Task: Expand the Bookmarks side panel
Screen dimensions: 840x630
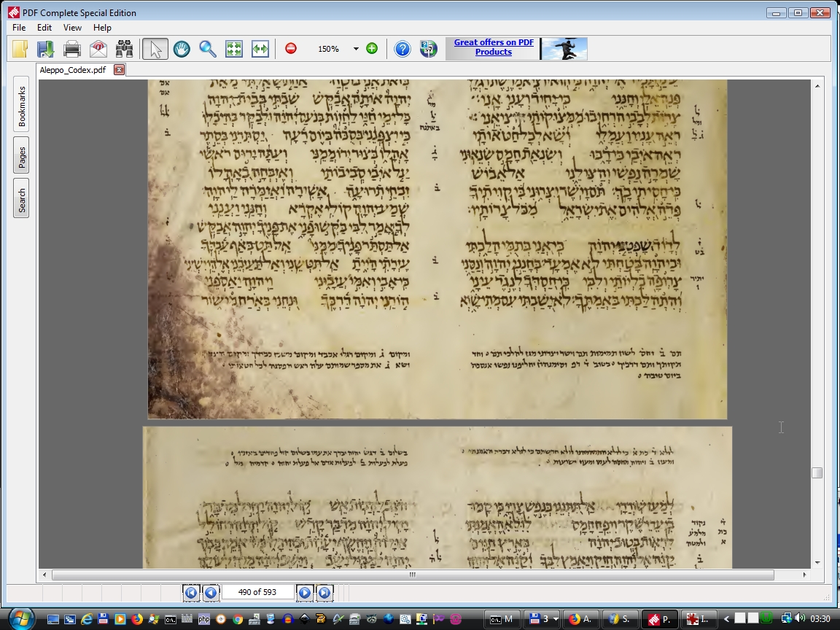Action: click(22, 107)
